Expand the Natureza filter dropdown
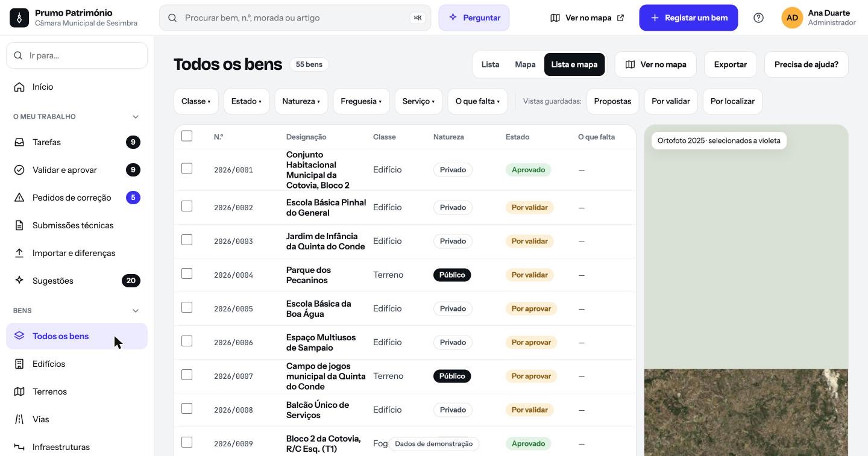Screen dimensions: 868x456 [301, 101]
